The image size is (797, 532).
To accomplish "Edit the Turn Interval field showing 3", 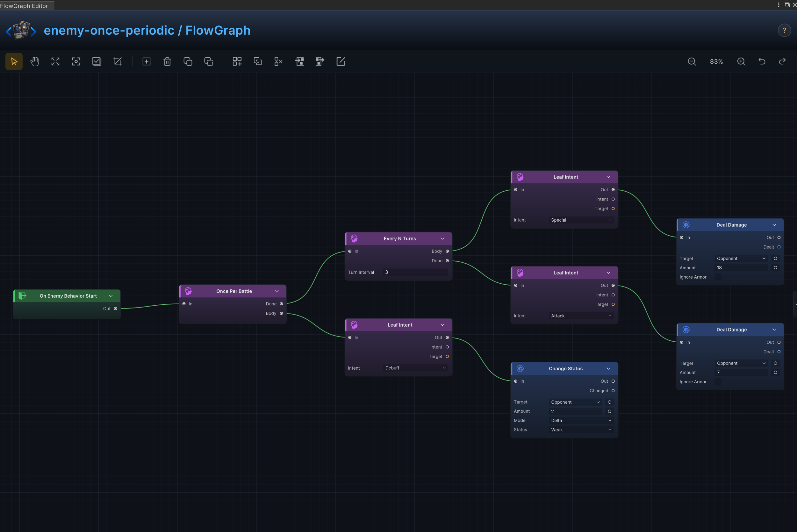I will coord(415,272).
